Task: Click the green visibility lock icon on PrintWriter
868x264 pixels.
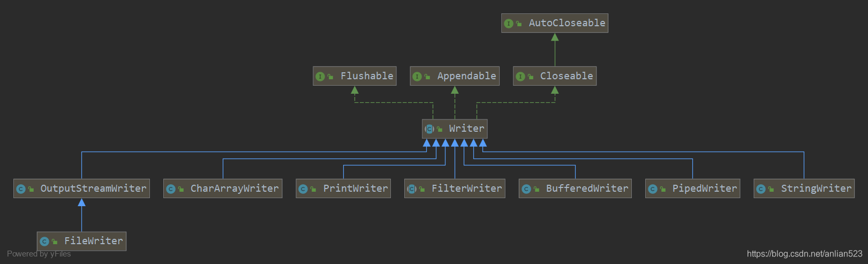Action: (313, 189)
